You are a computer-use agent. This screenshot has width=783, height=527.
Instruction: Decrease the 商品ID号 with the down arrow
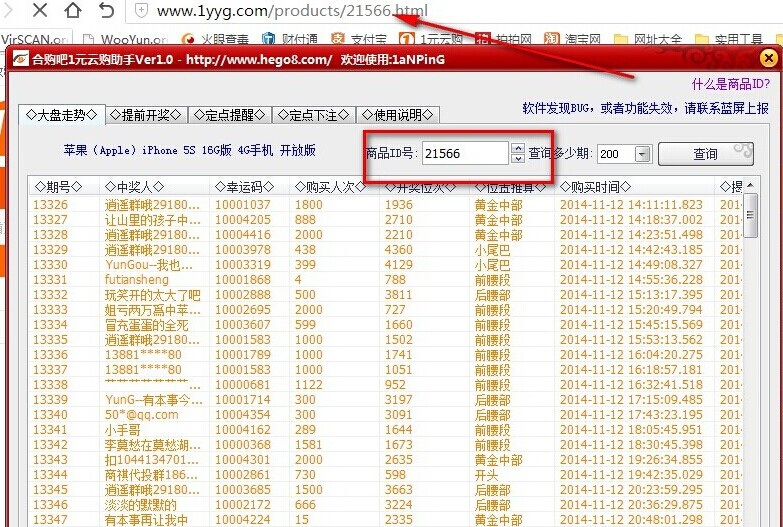click(518, 158)
